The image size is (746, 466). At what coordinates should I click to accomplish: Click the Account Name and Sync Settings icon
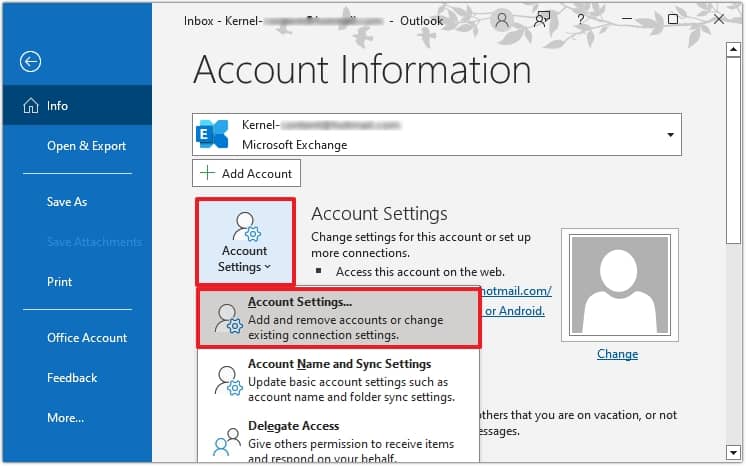point(228,380)
